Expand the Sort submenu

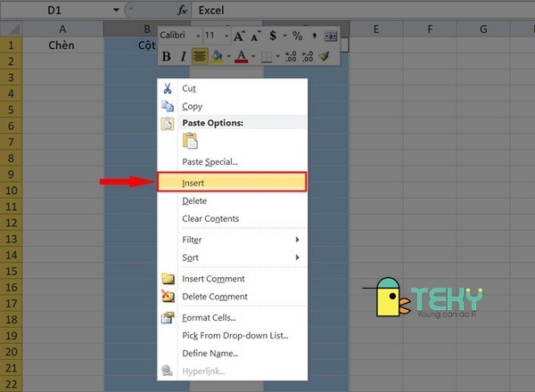point(233,257)
